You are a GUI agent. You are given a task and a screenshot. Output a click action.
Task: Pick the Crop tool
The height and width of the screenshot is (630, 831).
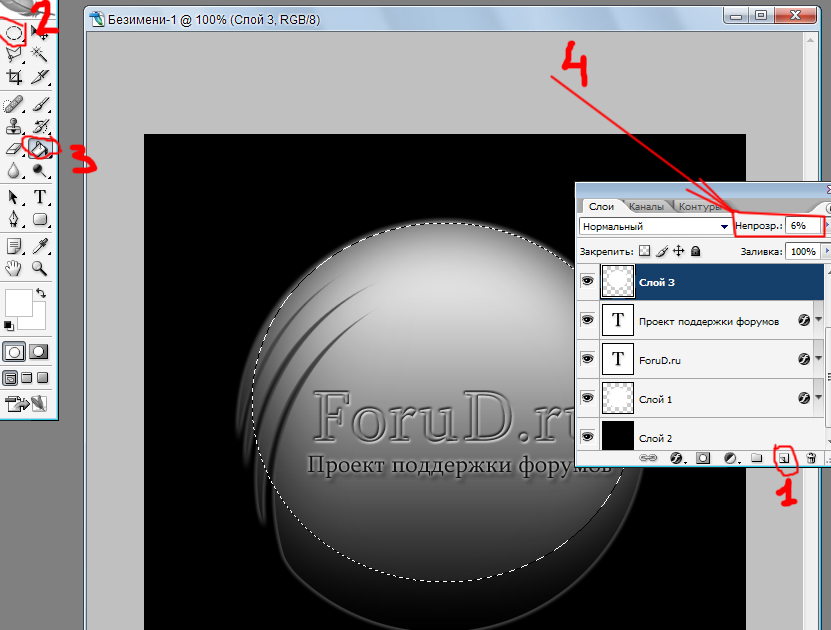point(15,77)
